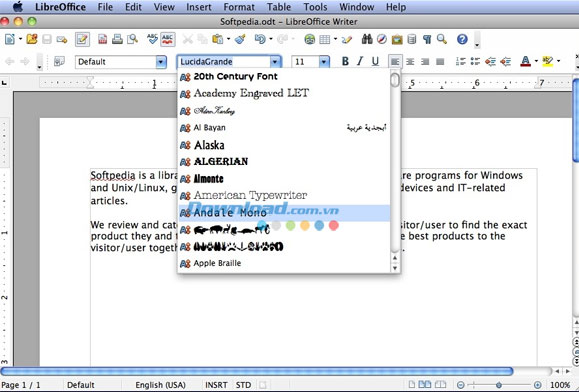
Task: Select the Format Paintbrush icon
Action: (x=240, y=39)
